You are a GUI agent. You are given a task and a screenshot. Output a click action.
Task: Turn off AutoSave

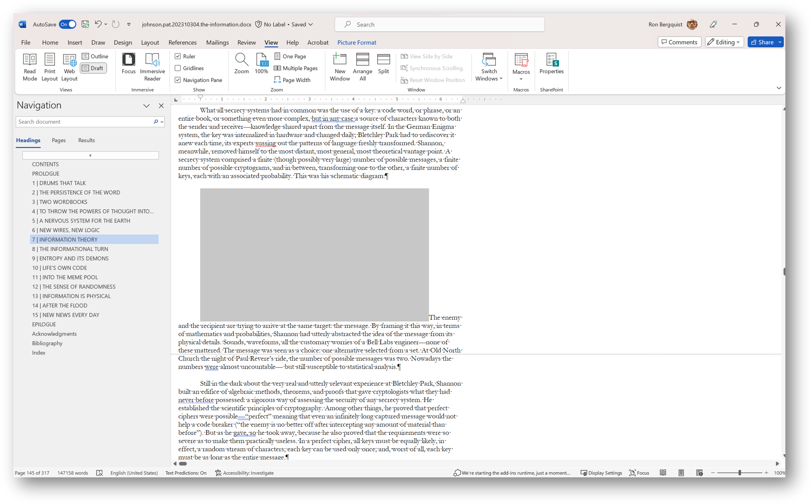coord(67,24)
